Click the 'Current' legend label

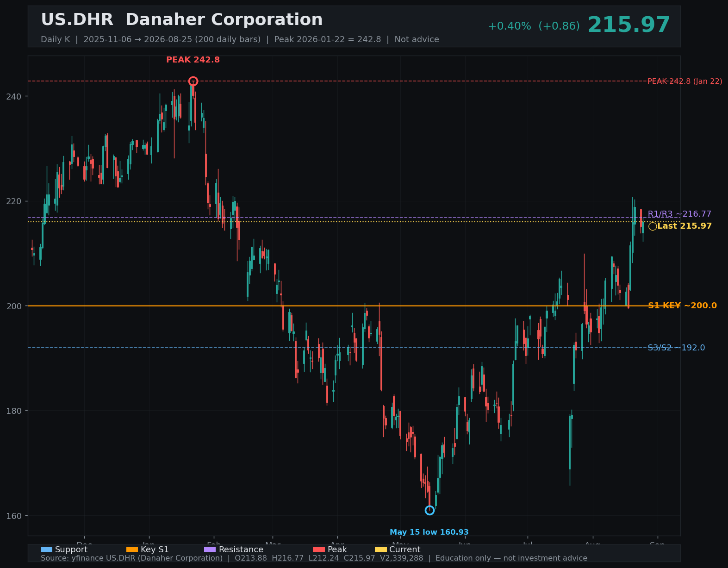tap(404, 549)
